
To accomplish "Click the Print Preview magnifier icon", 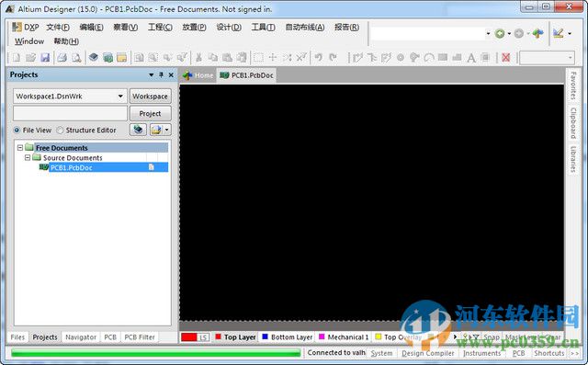I will tap(76, 57).
